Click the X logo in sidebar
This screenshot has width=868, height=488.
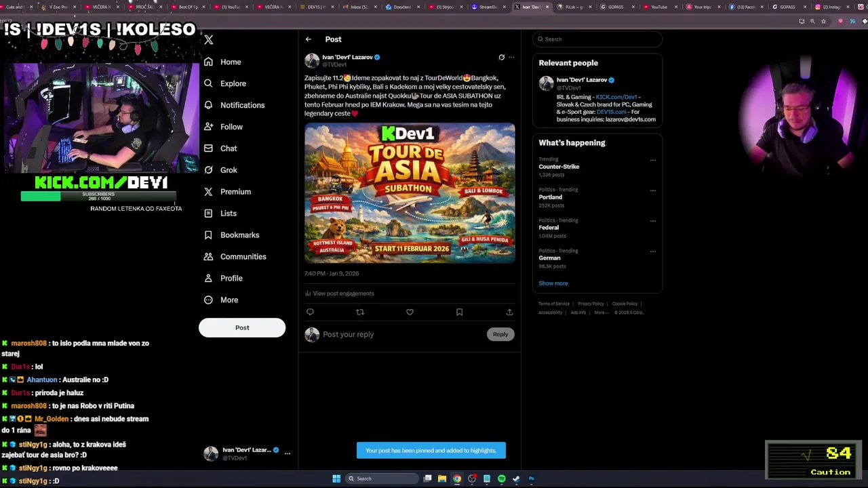tap(208, 40)
